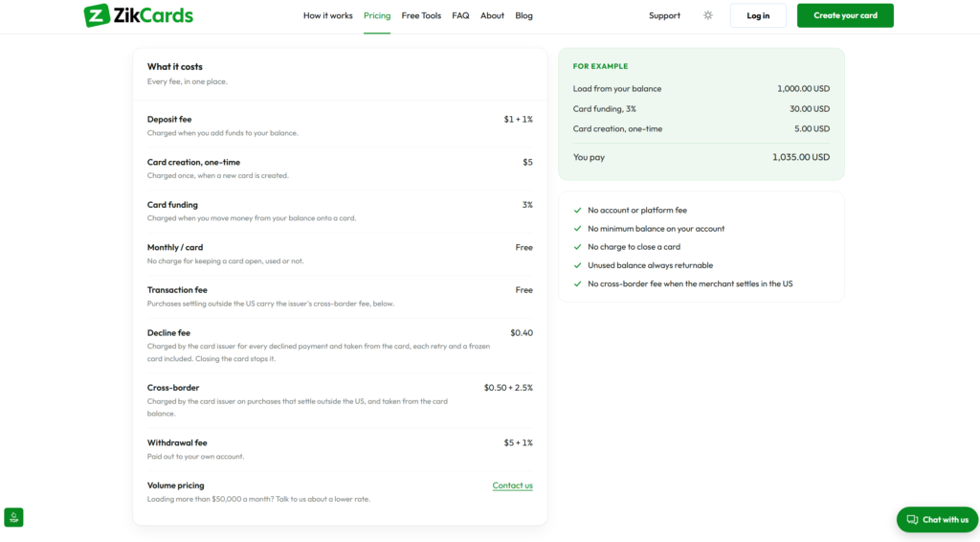Click the Withdrawal fee label

(177, 442)
